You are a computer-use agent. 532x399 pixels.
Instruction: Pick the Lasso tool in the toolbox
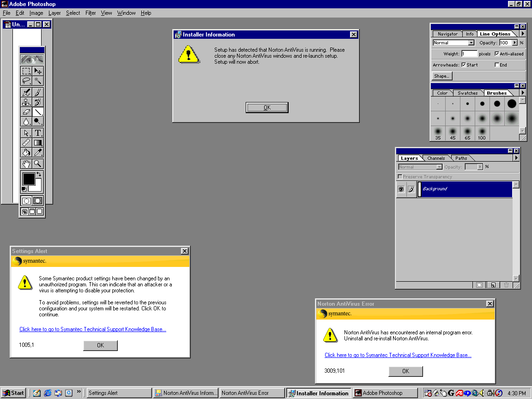[x=26, y=81]
